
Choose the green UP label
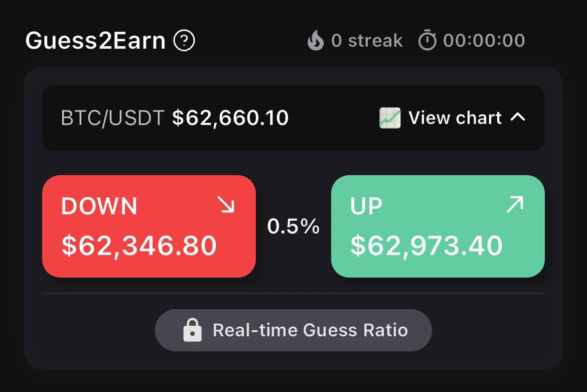[367, 206]
